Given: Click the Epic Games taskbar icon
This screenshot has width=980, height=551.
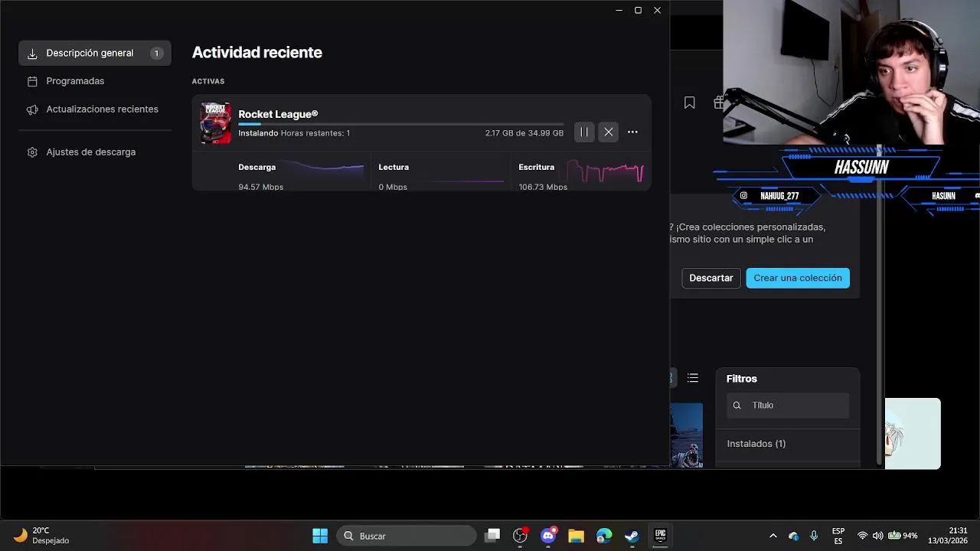Looking at the screenshot, I should click(x=660, y=536).
